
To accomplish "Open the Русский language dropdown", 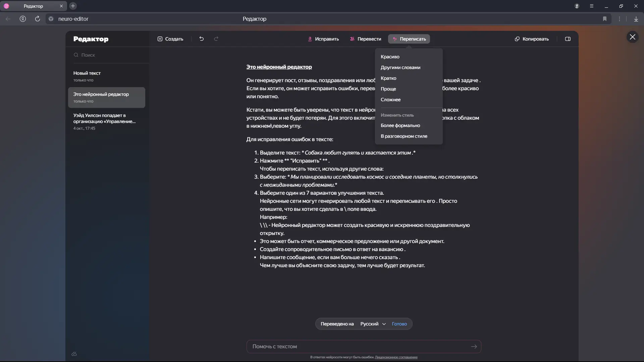I will 373,324.
